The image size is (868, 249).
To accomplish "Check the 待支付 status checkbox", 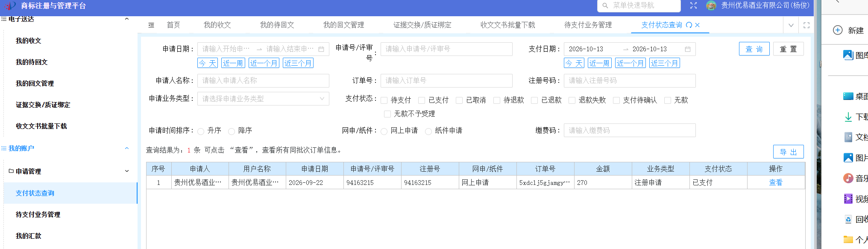I will click(384, 100).
